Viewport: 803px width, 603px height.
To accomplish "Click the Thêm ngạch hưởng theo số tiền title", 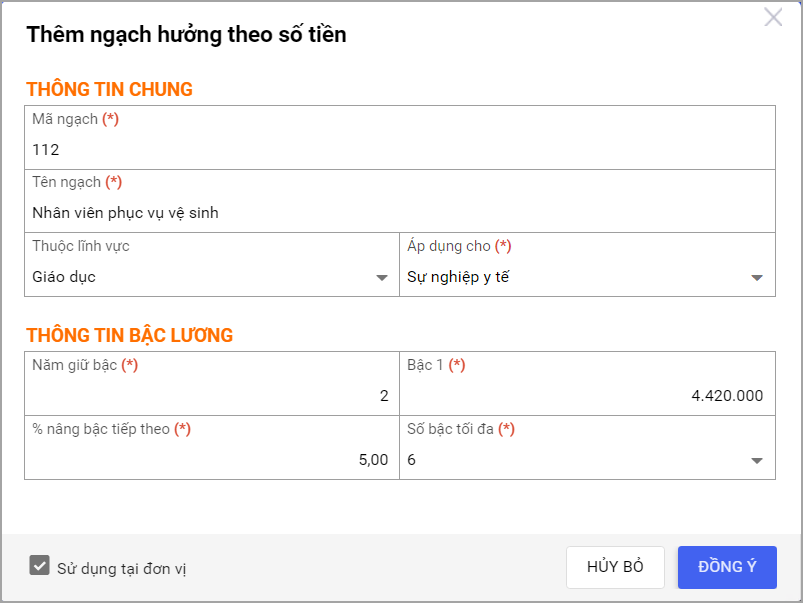I will [x=186, y=35].
